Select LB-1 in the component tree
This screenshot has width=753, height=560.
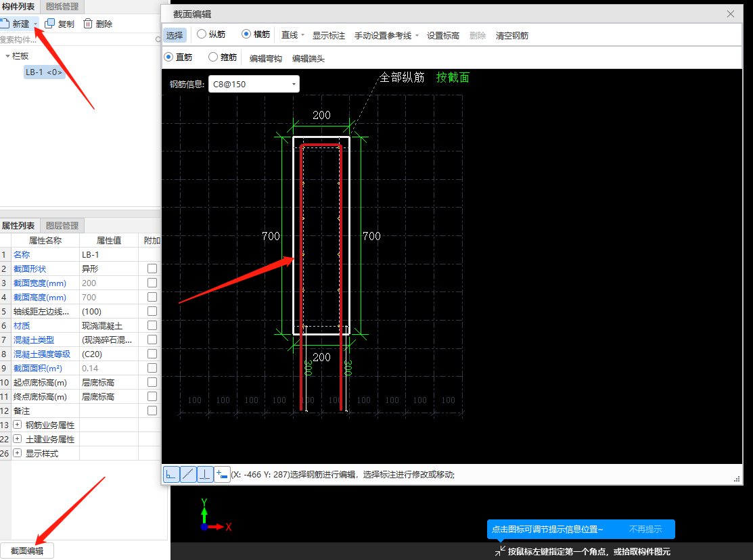44,72
